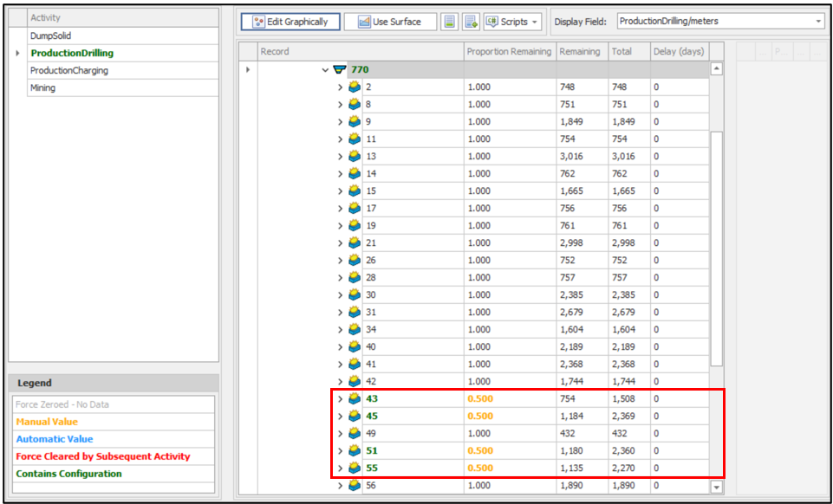Click the block icon for record 13
This screenshot has width=833, height=504.
(x=355, y=157)
